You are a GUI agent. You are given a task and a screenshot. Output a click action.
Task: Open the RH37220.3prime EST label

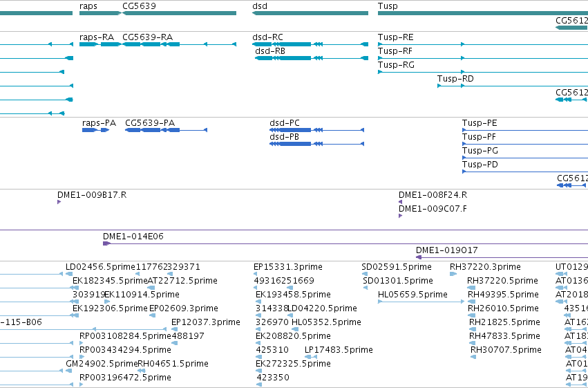pos(486,267)
